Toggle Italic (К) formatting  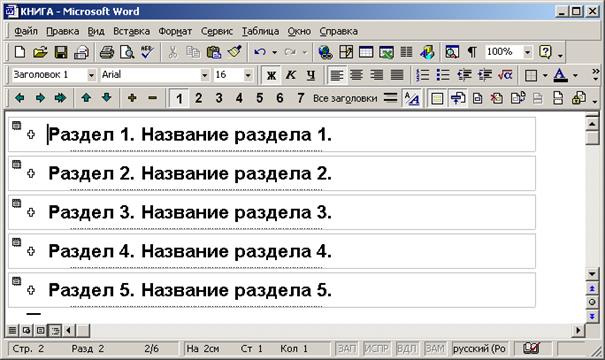point(291,75)
